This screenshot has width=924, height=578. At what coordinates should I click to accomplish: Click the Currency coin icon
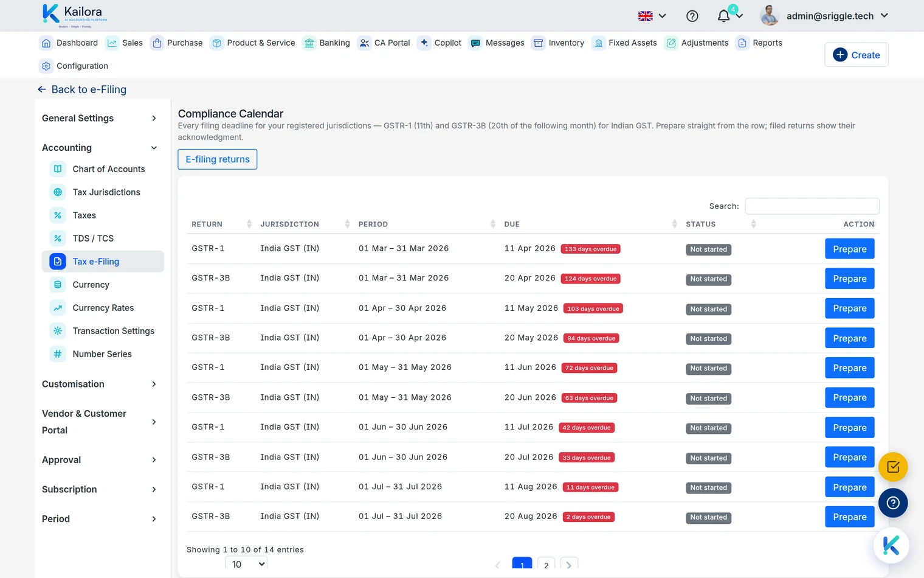click(58, 285)
